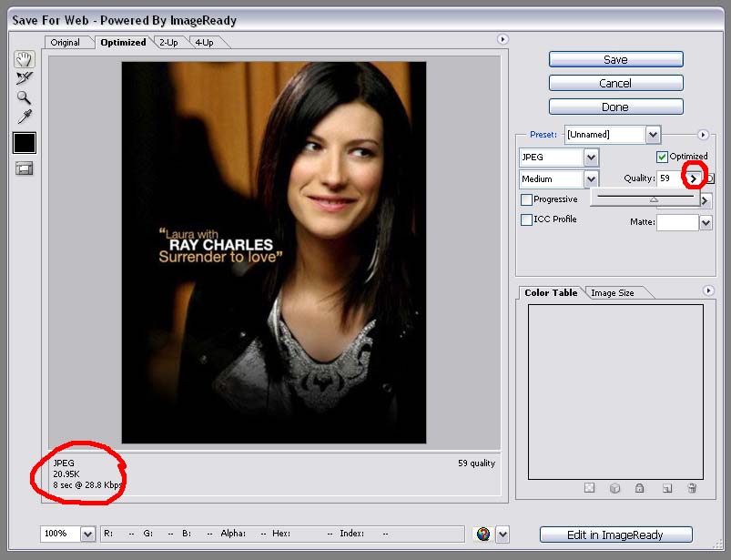Select the Zoom tool
The width and height of the screenshot is (731, 560).
click(x=24, y=97)
